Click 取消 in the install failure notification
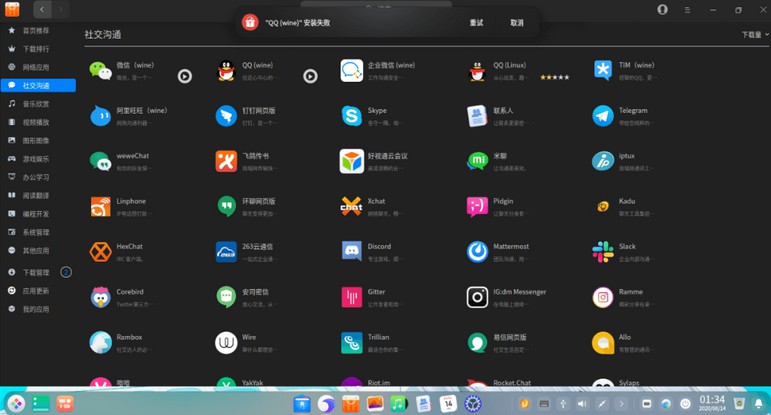771x415 pixels. [x=517, y=23]
